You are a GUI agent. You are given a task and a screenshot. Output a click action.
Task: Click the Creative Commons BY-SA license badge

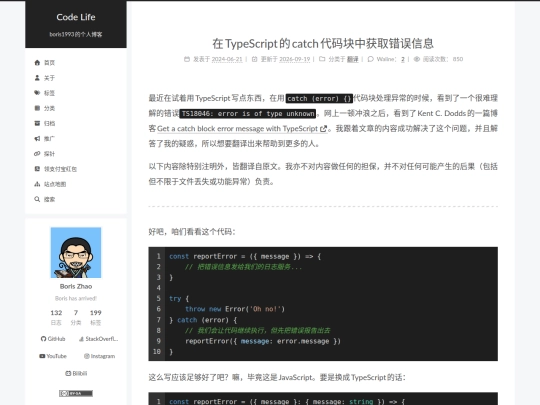(76, 393)
